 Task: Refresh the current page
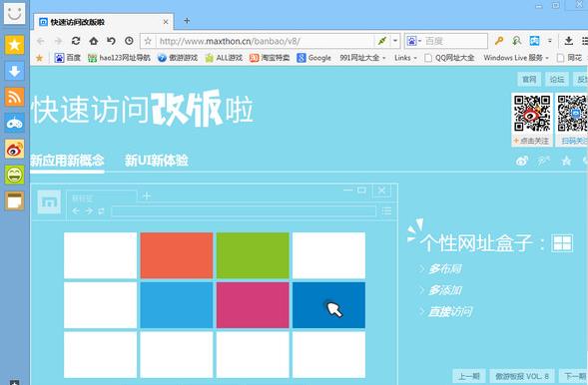click(x=76, y=41)
